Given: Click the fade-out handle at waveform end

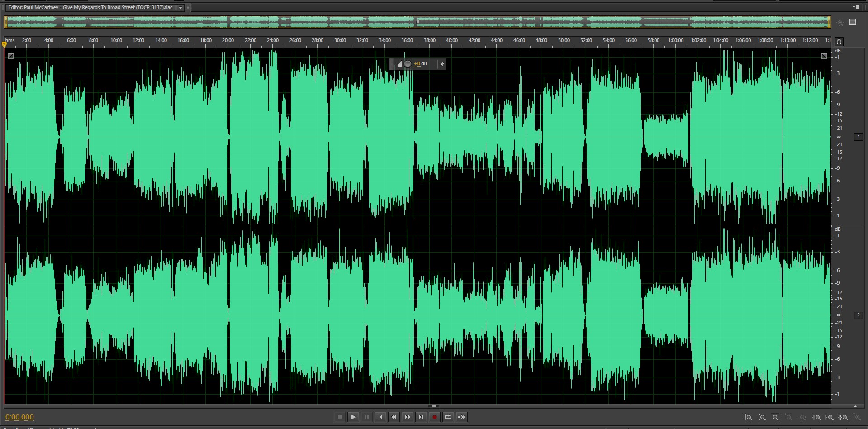Looking at the screenshot, I should pos(824,56).
